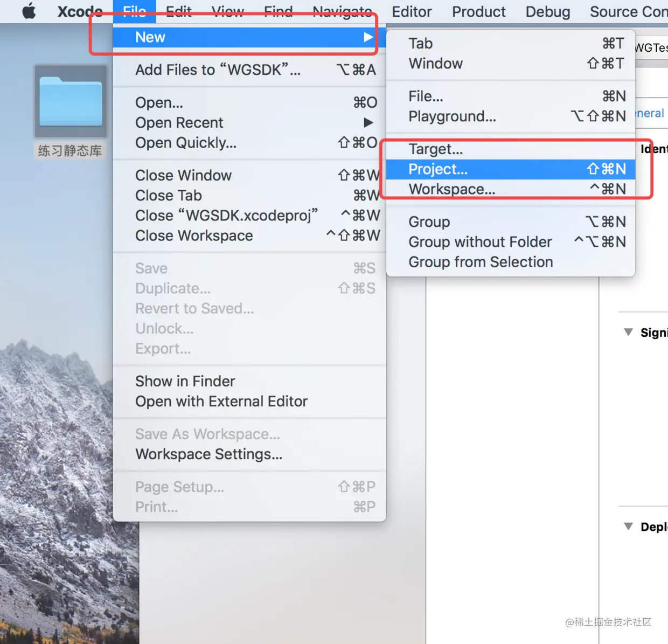Select New Tab in submenu
The height and width of the screenshot is (644, 668).
click(x=511, y=43)
